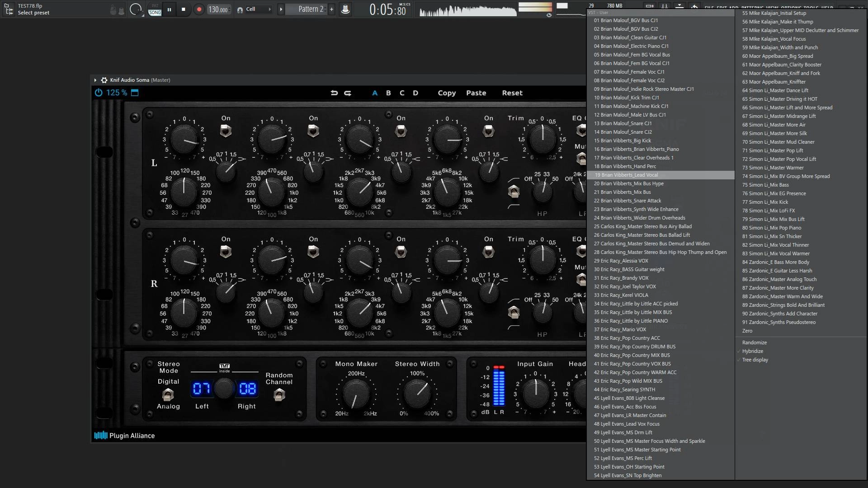Click the L channel HP filter shape switch
868x488 pixels.
(x=514, y=192)
